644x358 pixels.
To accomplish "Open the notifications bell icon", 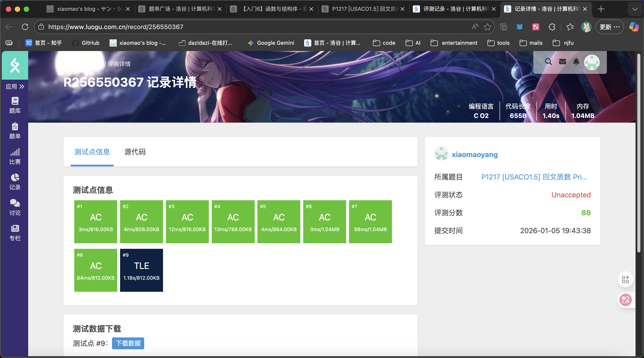I will click(x=576, y=62).
